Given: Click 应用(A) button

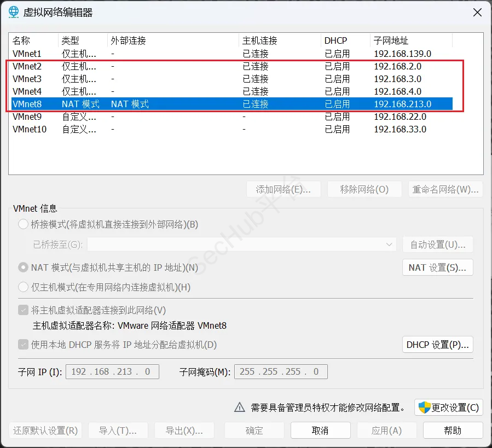Looking at the screenshot, I should tap(387, 430).
